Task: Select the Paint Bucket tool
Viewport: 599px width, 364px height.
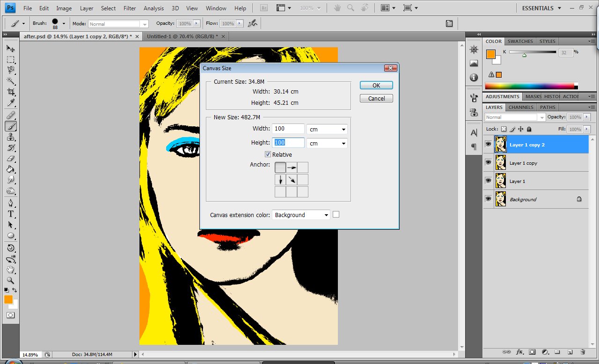Action: [x=10, y=169]
